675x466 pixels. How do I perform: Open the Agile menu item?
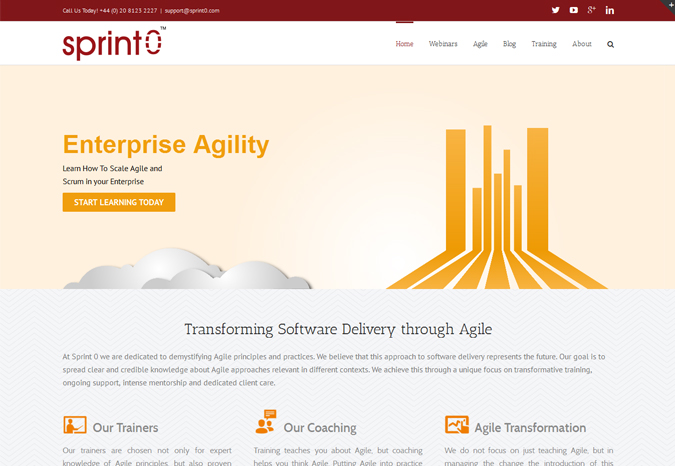pos(480,44)
